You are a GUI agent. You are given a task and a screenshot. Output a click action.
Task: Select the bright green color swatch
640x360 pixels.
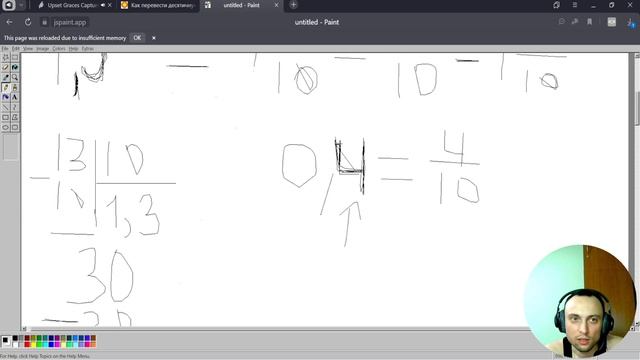(x=39, y=344)
